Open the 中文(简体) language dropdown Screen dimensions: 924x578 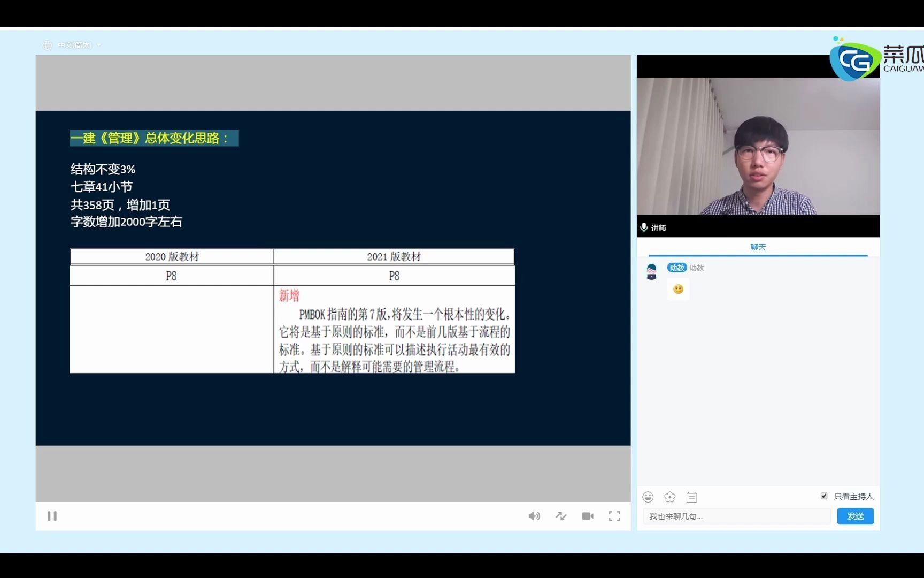coord(74,45)
